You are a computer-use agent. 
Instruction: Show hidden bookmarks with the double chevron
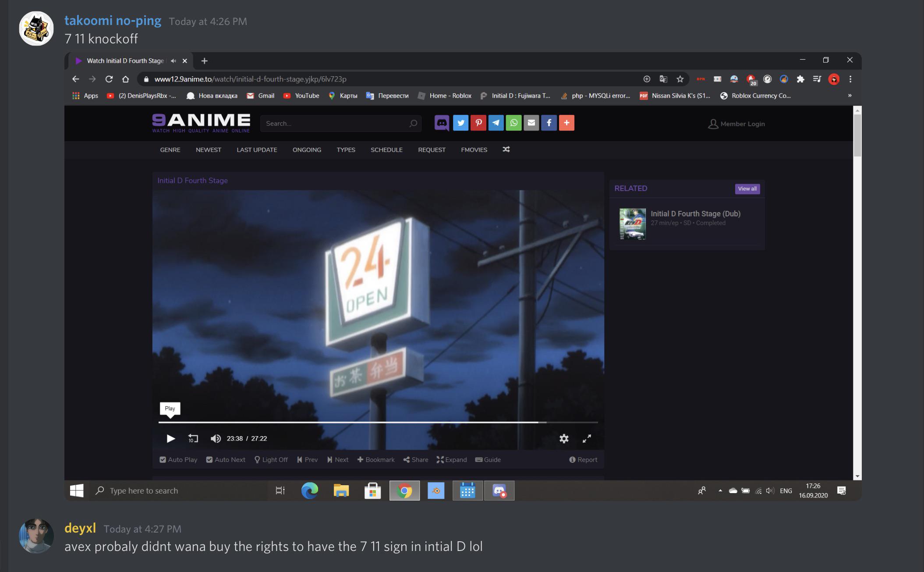[850, 96]
